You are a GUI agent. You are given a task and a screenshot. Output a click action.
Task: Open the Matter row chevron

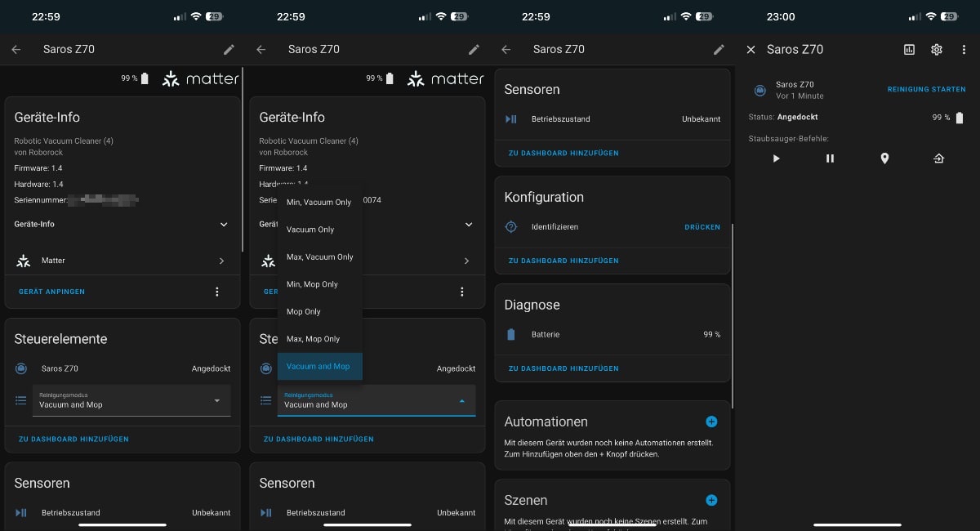(x=221, y=261)
